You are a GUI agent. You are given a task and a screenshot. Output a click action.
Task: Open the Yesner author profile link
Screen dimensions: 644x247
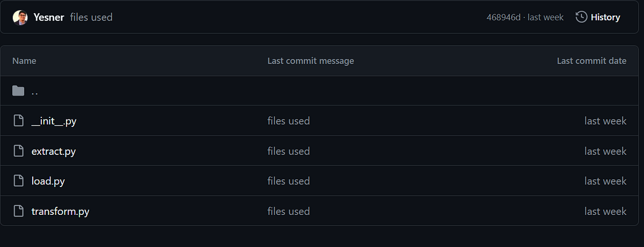pyautogui.click(x=49, y=17)
